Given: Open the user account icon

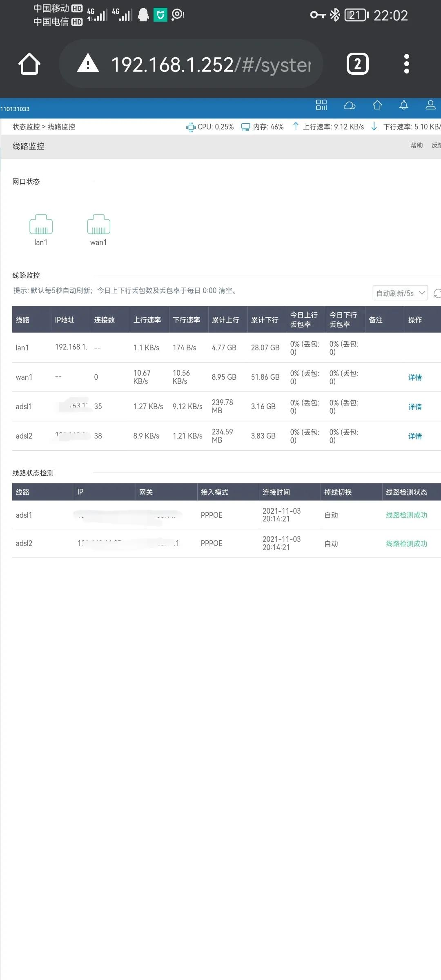Looking at the screenshot, I should pyautogui.click(x=430, y=106).
